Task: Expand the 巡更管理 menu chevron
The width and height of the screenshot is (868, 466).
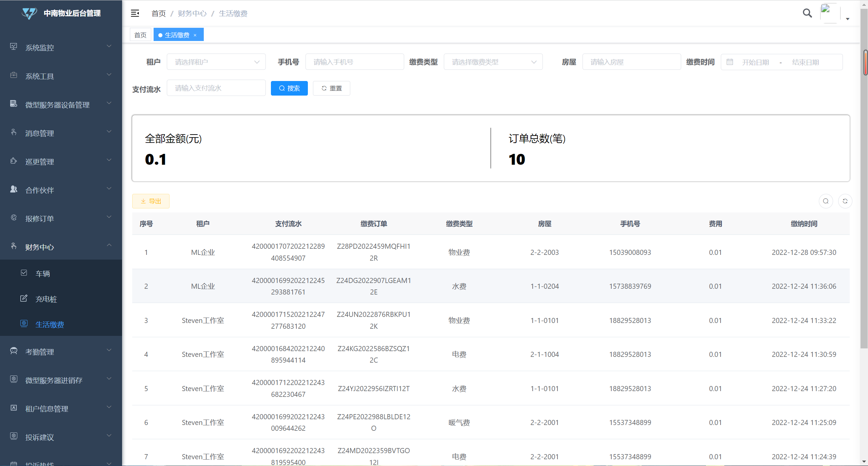Action: (x=109, y=160)
